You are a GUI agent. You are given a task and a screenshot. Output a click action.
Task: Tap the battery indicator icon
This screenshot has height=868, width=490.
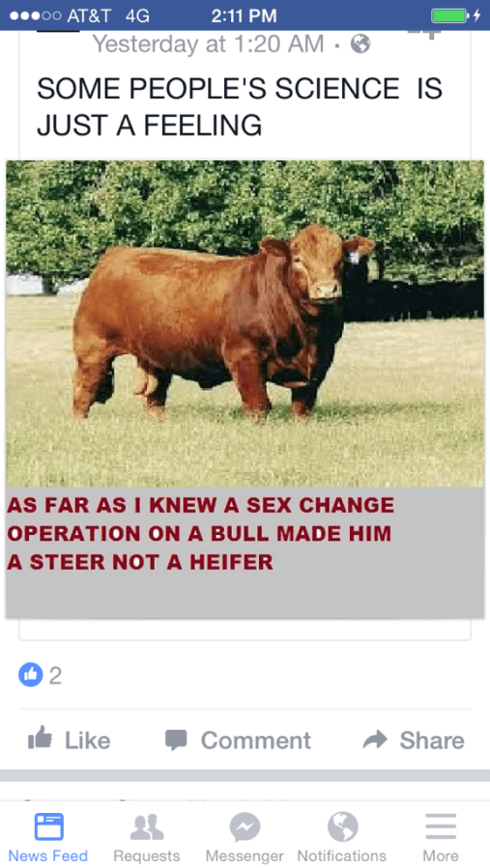pyautogui.click(x=449, y=15)
